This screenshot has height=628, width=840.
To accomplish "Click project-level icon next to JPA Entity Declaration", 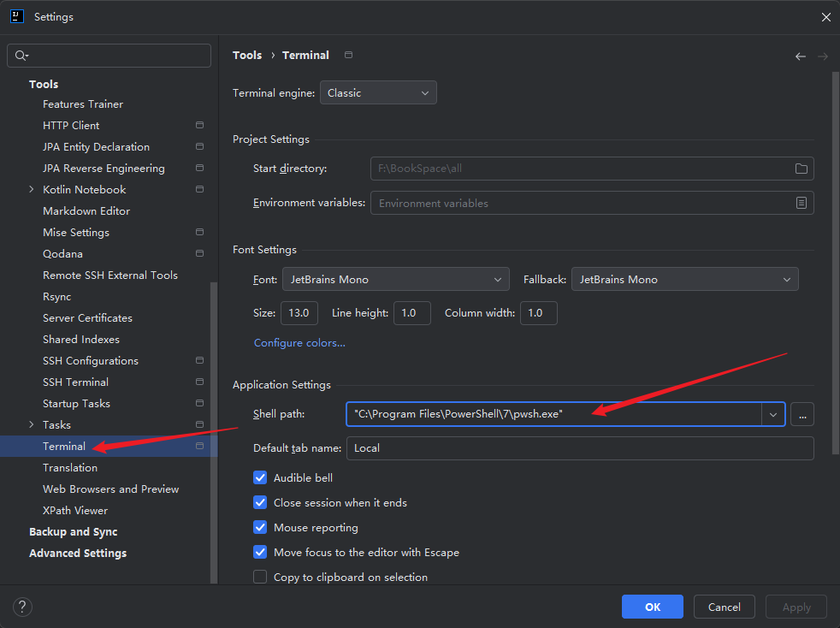I will (200, 146).
